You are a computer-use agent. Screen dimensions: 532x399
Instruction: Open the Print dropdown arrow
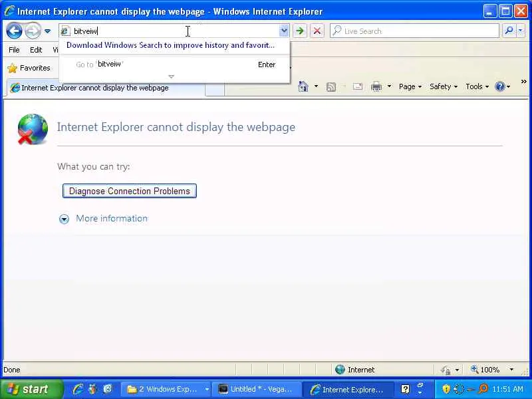point(389,86)
